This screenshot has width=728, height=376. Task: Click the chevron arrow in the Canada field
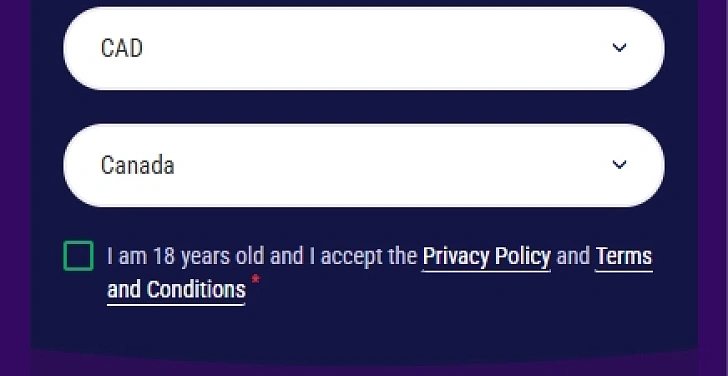tap(619, 165)
